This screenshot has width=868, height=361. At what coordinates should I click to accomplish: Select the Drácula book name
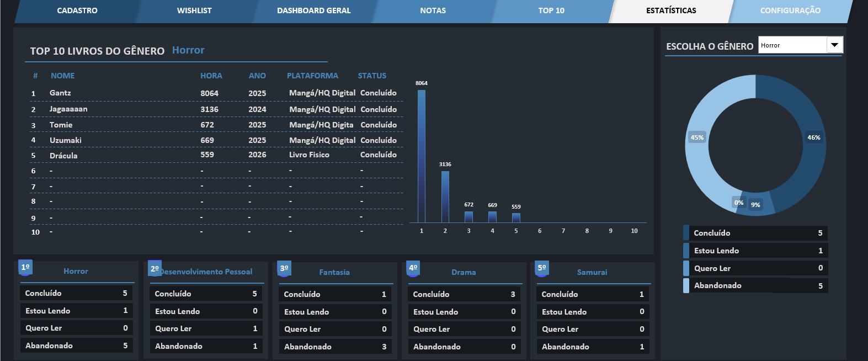tap(63, 156)
